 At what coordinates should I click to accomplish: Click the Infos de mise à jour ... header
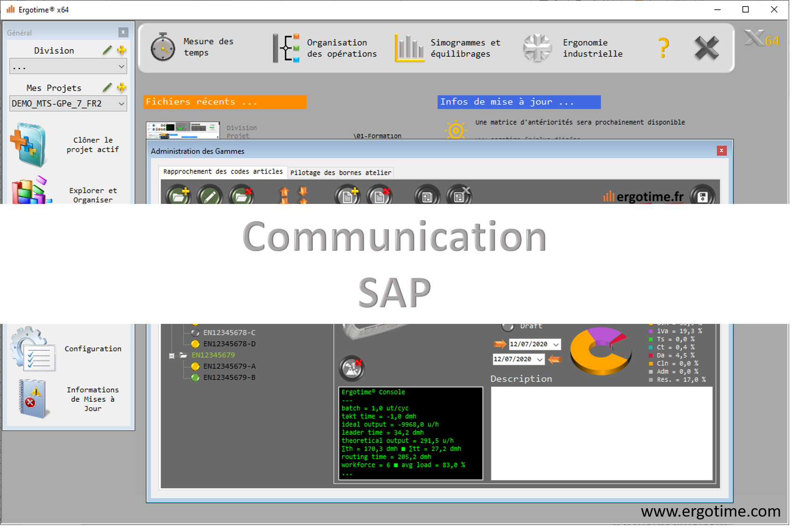519,102
